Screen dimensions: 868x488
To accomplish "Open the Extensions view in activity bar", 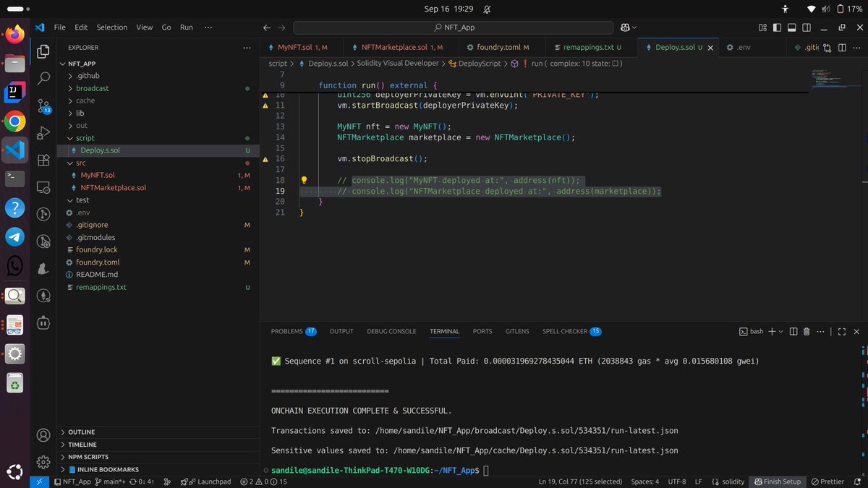I will 43,160.
